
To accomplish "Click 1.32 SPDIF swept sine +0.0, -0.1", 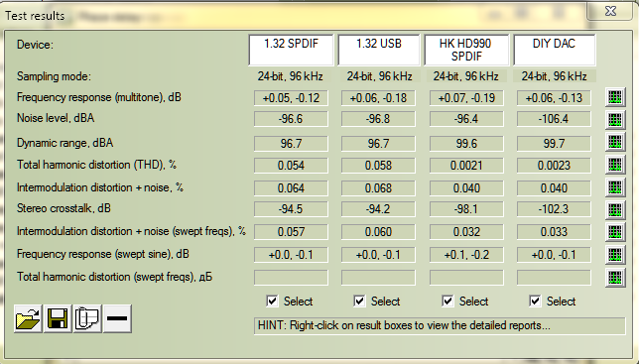I will (x=291, y=255).
